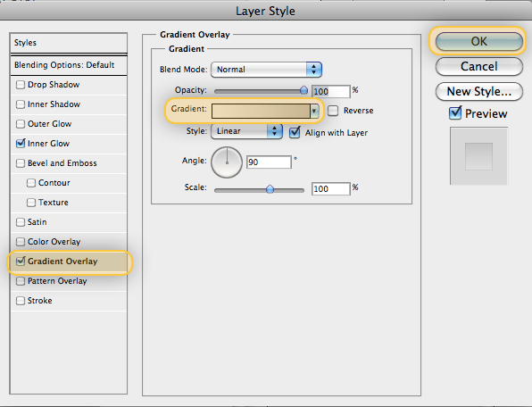
Task: Click the Cancel button
Action: point(478,66)
